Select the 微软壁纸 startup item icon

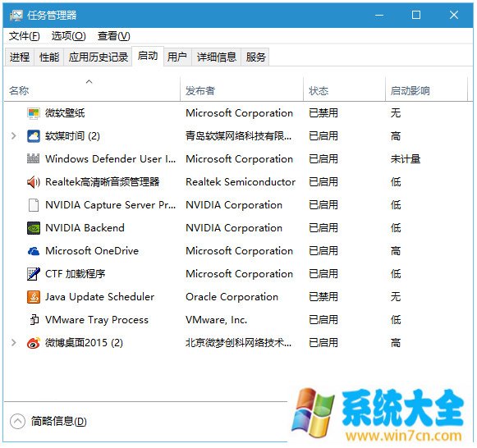[34, 113]
